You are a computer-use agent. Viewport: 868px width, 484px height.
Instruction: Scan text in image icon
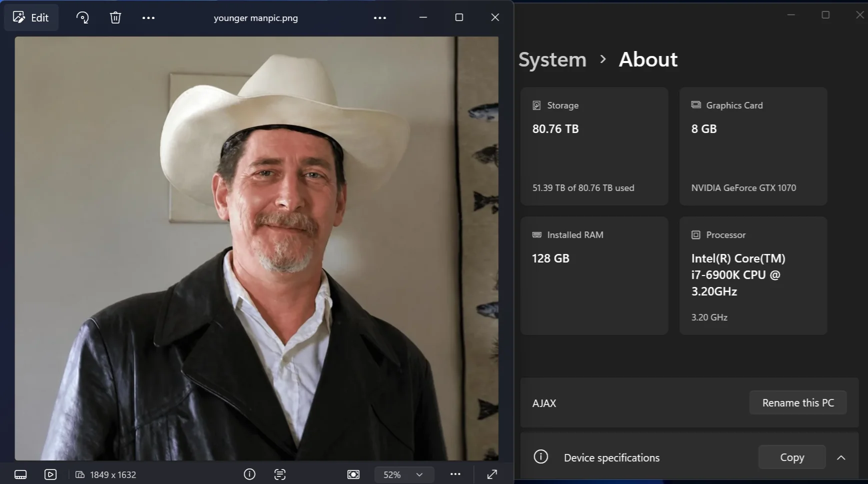280,474
